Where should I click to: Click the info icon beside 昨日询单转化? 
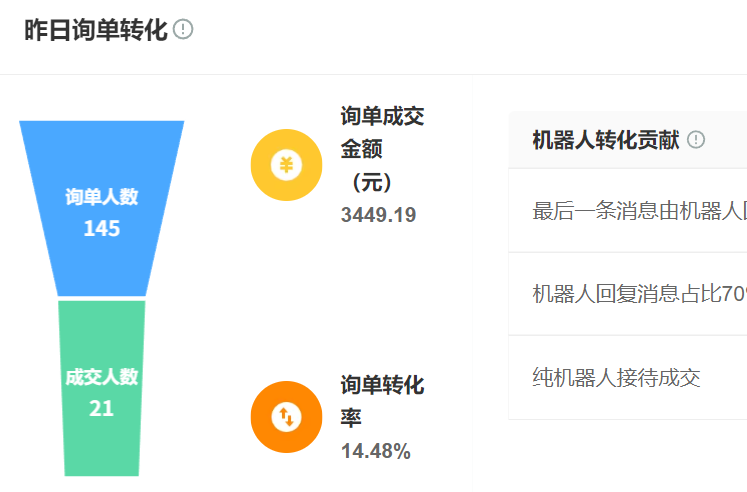pyautogui.click(x=183, y=30)
